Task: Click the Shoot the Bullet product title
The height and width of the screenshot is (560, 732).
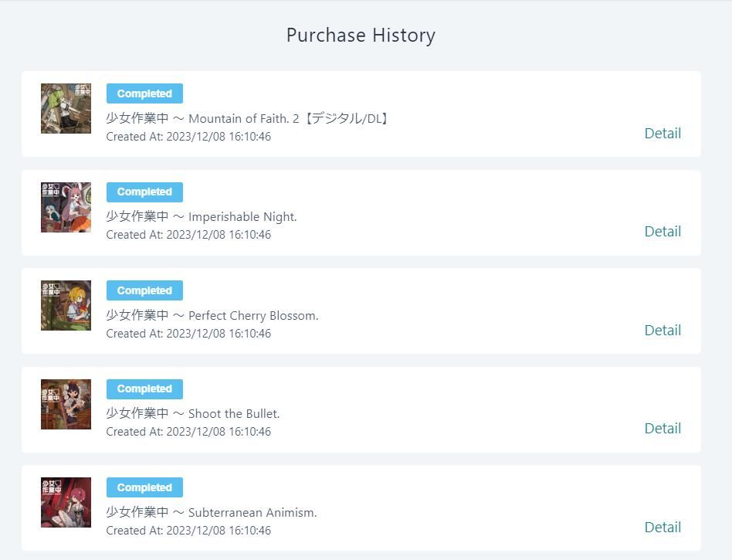Action: [x=193, y=413]
